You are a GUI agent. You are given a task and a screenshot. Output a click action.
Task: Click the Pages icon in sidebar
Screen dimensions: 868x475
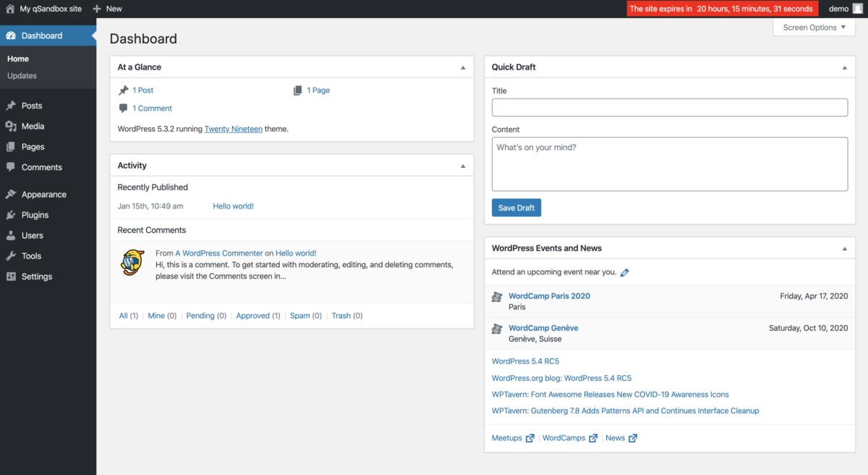click(x=11, y=146)
